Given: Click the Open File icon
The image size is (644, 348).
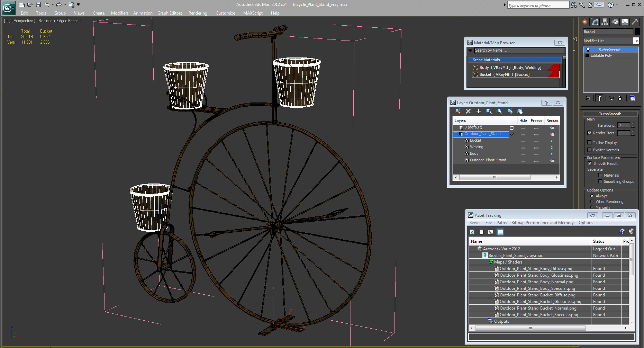Looking at the screenshot, I should pyautogui.click(x=30, y=5).
